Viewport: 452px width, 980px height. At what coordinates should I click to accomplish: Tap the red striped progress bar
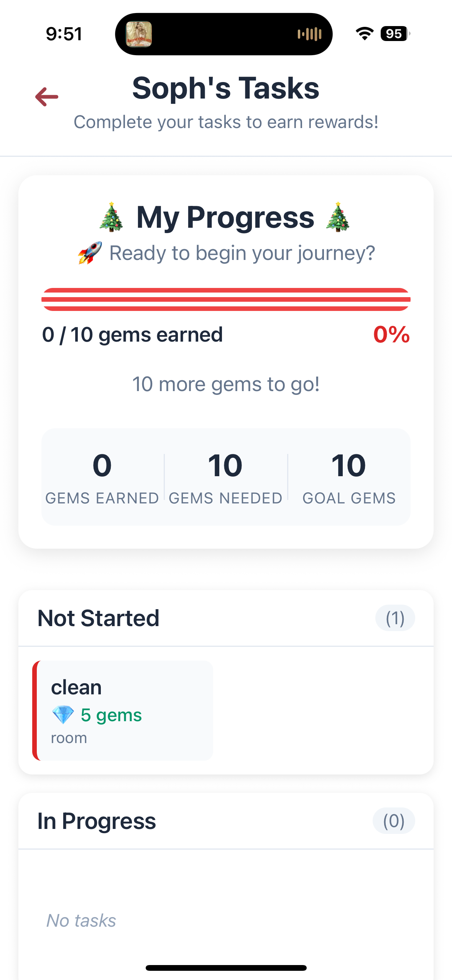tap(226, 299)
